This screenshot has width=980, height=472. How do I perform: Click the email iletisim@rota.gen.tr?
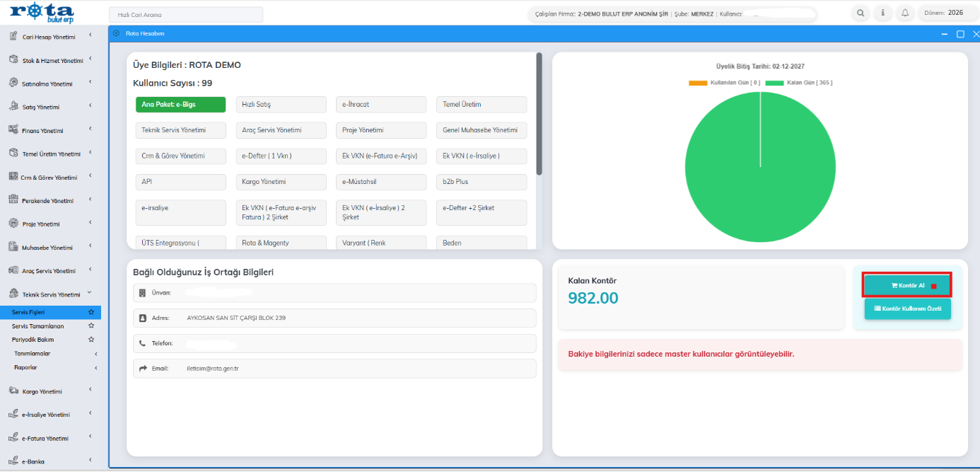point(213,369)
